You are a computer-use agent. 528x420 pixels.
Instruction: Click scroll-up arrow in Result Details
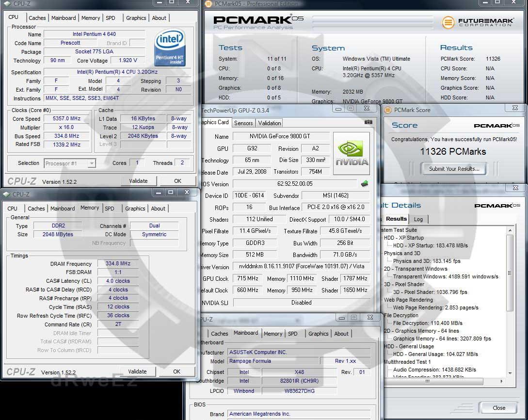click(510, 231)
